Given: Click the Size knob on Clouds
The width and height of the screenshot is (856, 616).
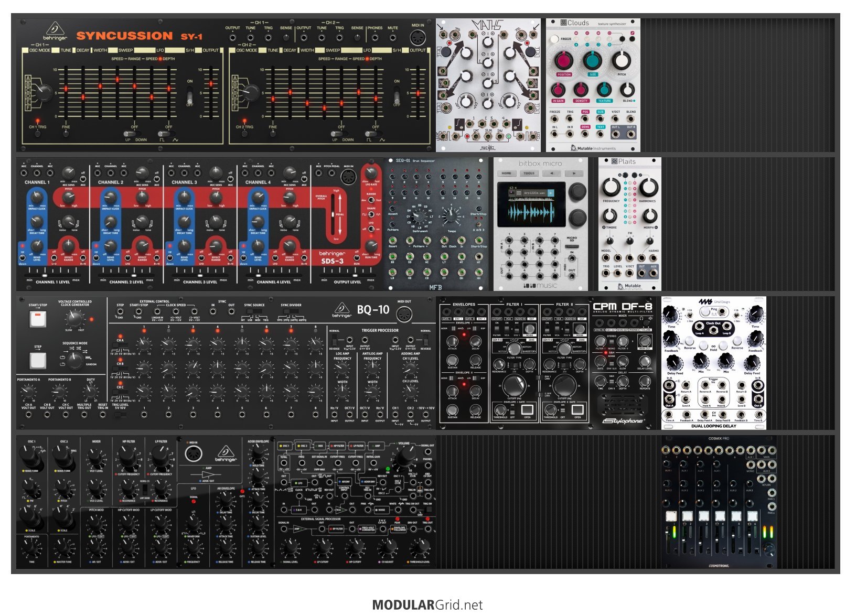Looking at the screenshot, I should pos(593,60).
